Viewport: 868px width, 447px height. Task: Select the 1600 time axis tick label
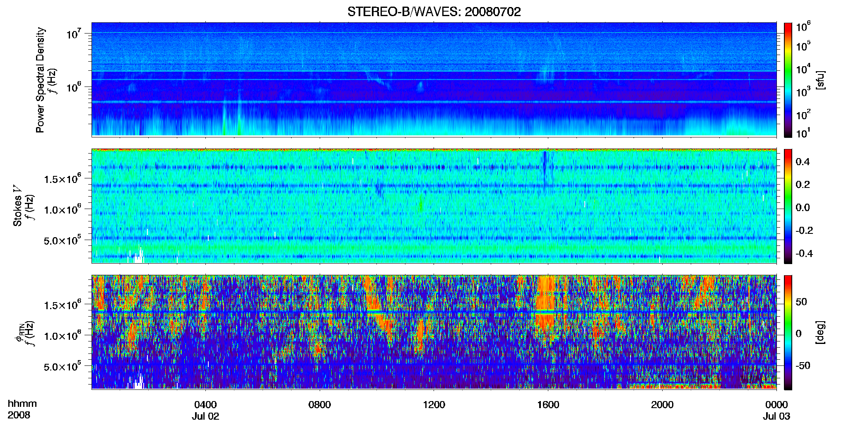click(x=548, y=404)
